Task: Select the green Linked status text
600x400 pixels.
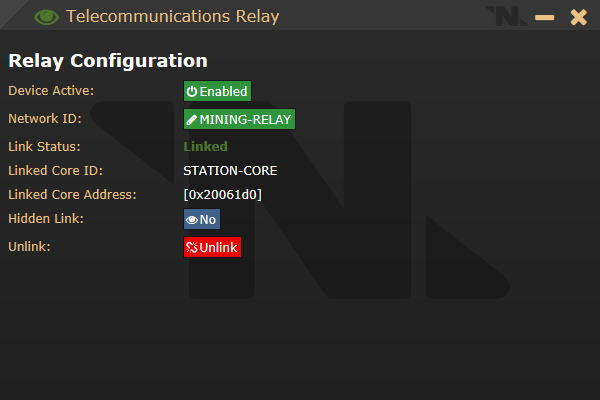Action: click(x=205, y=146)
